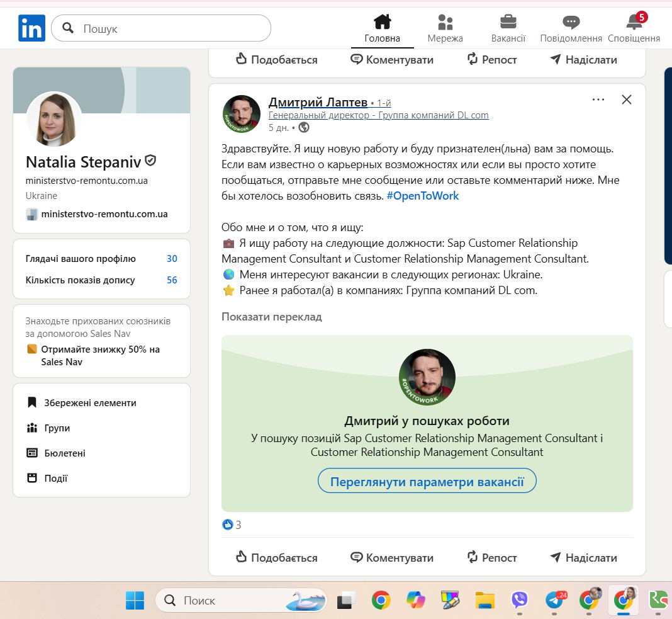The width and height of the screenshot is (672, 619).
Task: Open the Групи groups item
Action: pos(48,428)
